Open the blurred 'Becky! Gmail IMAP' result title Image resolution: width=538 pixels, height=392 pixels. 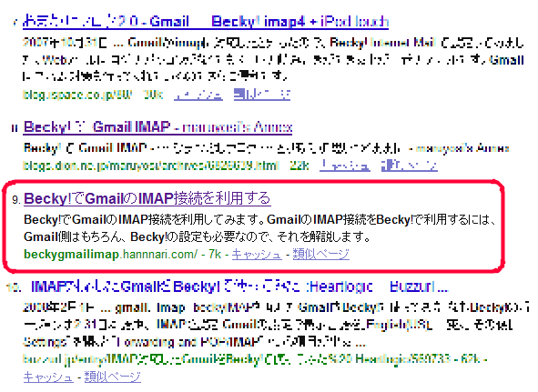point(157,127)
